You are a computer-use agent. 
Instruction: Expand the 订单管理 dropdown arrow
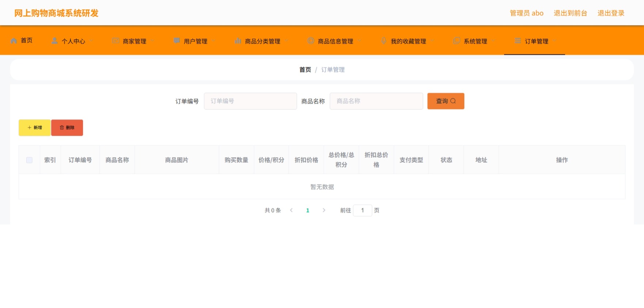[x=555, y=41]
